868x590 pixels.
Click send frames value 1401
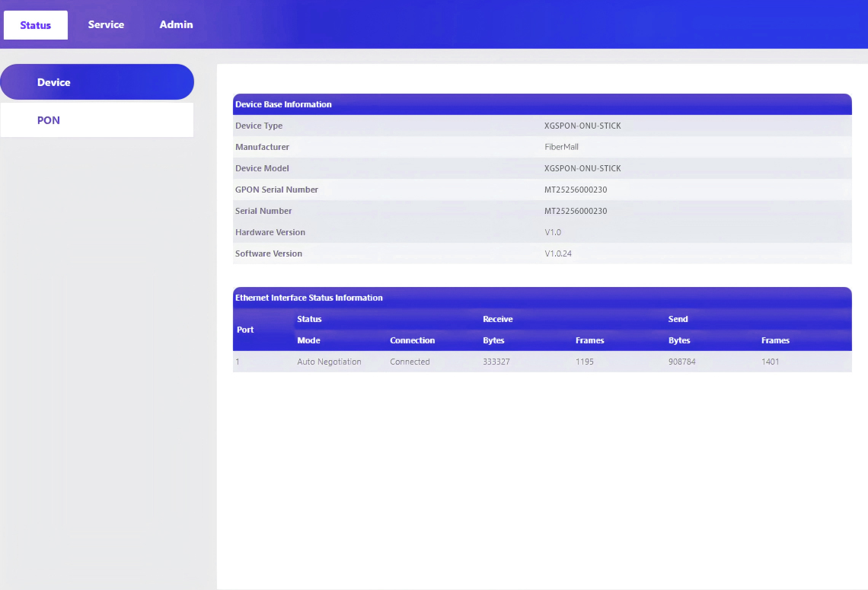pyautogui.click(x=771, y=362)
